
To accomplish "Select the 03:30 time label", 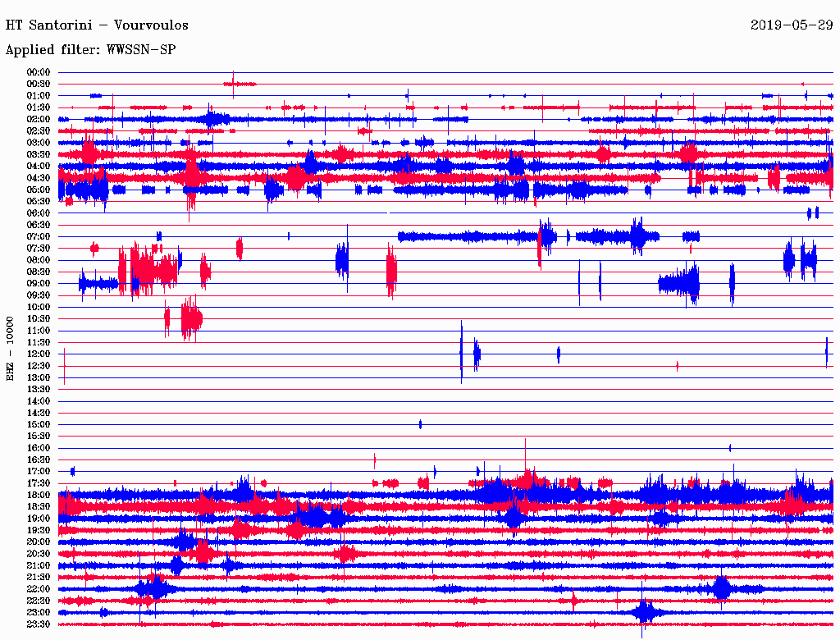I will click(39, 154).
